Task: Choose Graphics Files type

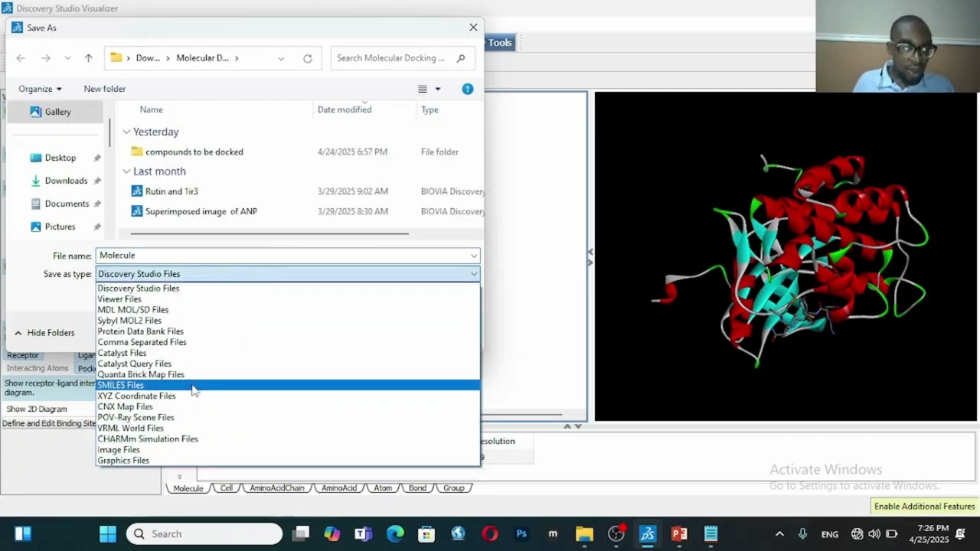Action: 288,461
